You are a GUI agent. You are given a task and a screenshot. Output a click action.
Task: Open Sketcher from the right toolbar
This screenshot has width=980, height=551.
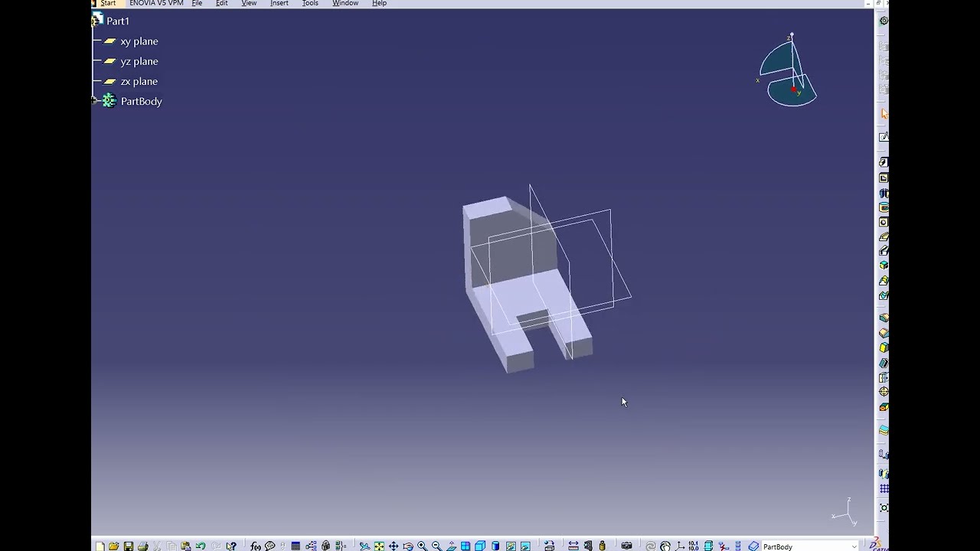click(x=884, y=136)
